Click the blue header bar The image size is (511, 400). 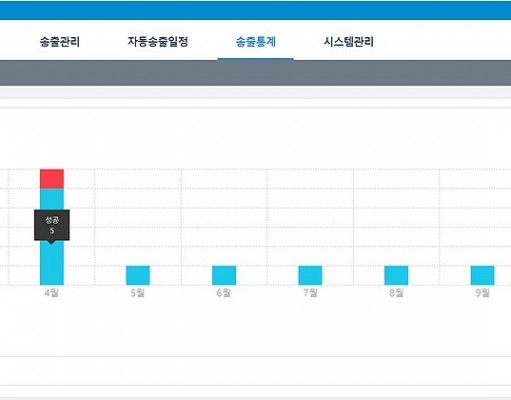pyautogui.click(x=255, y=10)
